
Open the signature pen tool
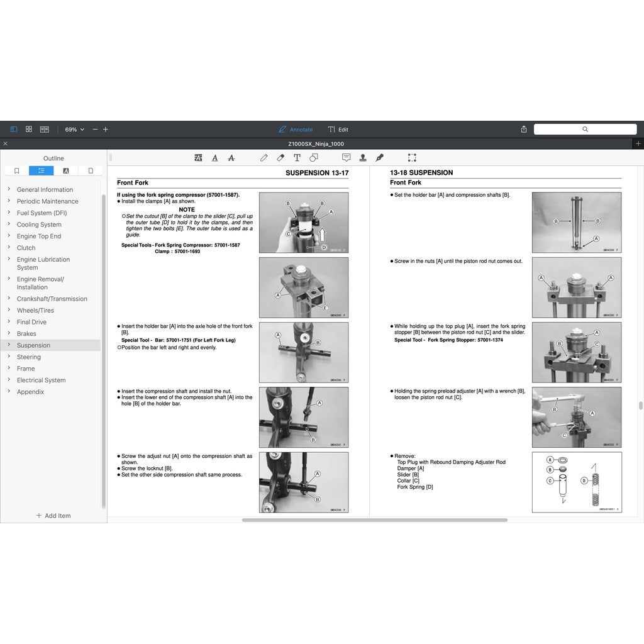[x=379, y=158]
